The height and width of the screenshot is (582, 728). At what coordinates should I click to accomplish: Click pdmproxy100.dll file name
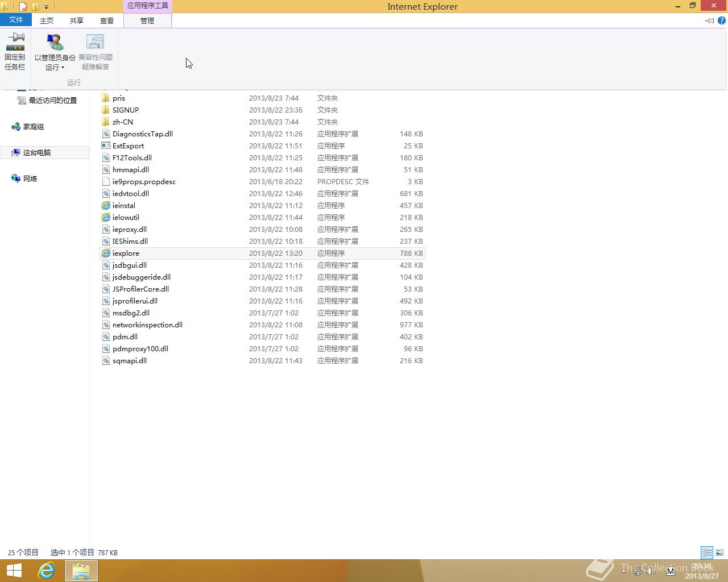click(x=140, y=349)
